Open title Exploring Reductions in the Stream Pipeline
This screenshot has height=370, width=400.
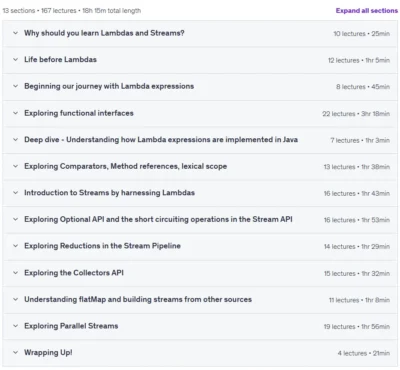pyautogui.click(x=102, y=246)
